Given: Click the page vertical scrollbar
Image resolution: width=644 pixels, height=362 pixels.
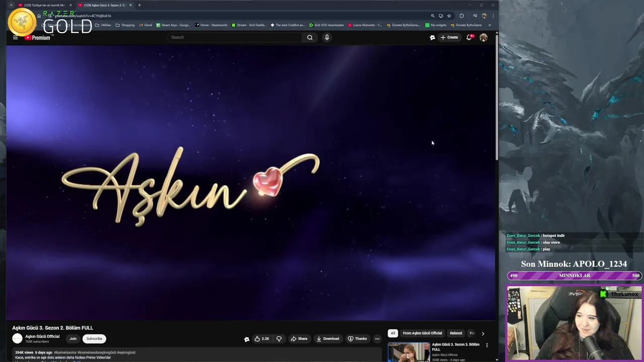Looking at the screenshot, I should pos(497,97).
